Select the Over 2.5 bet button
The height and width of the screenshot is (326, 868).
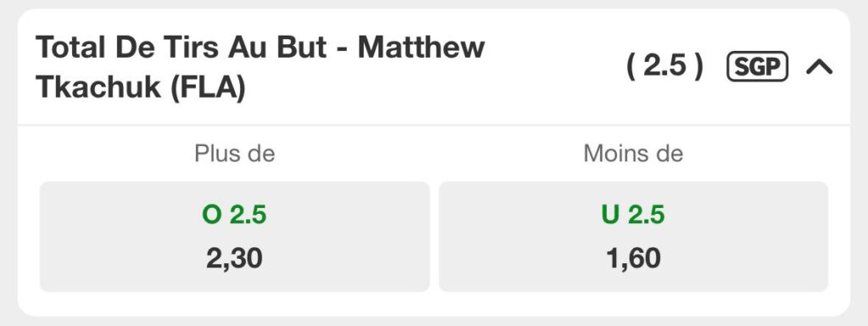pos(235,236)
